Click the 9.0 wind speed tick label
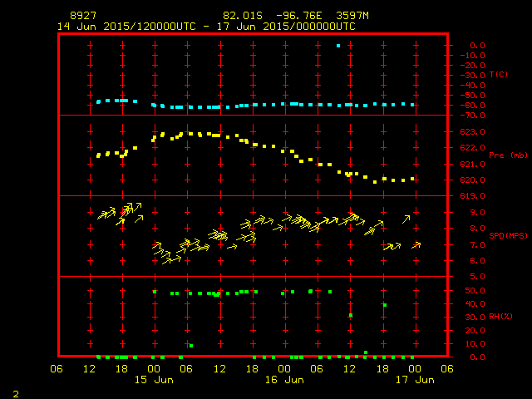Screen dimensions: 532x399 (x=477, y=213)
